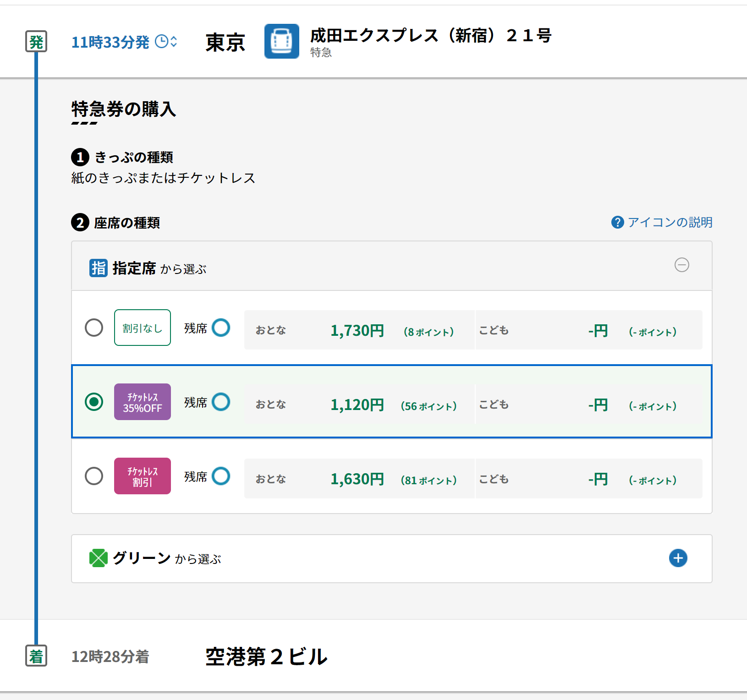Click the 1,730円 adult fare price
The height and width of the screenshot is (700, 747).
coord(357,330)
